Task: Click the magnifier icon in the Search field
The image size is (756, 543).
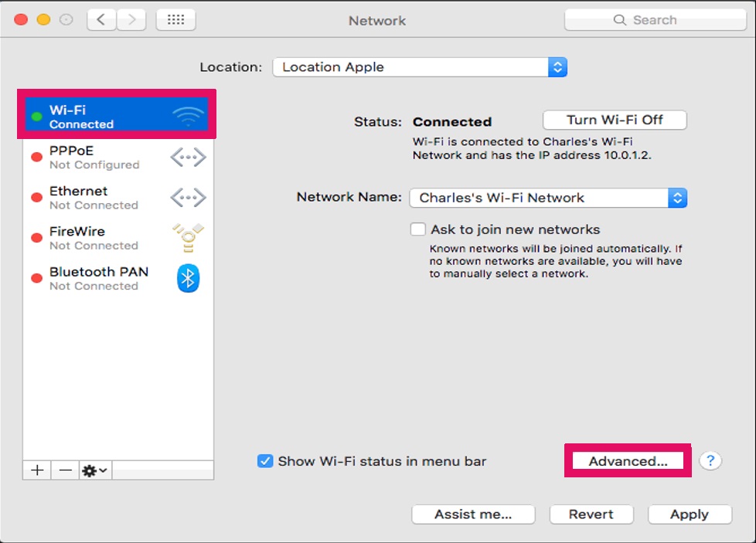Action: (619, 20)
